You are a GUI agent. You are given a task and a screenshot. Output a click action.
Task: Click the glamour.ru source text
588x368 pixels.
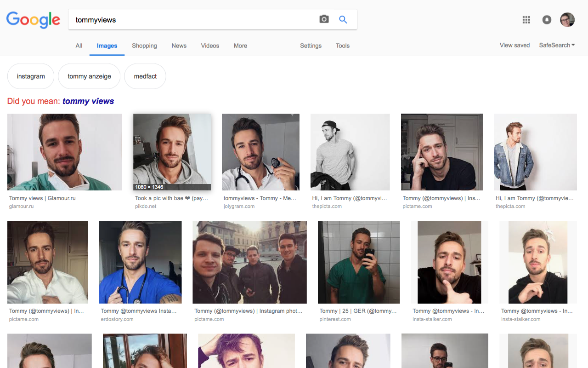tap(22, 207)
